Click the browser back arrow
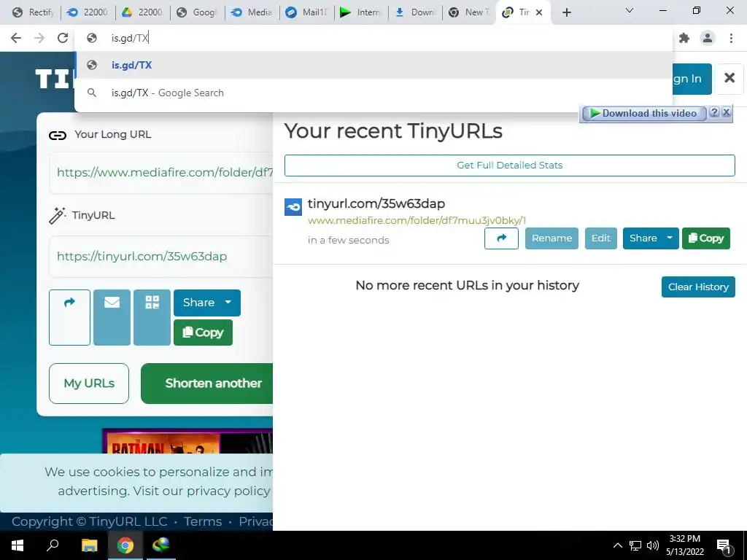The width and height of the screenshot is (747, 560). click(16, 38)
